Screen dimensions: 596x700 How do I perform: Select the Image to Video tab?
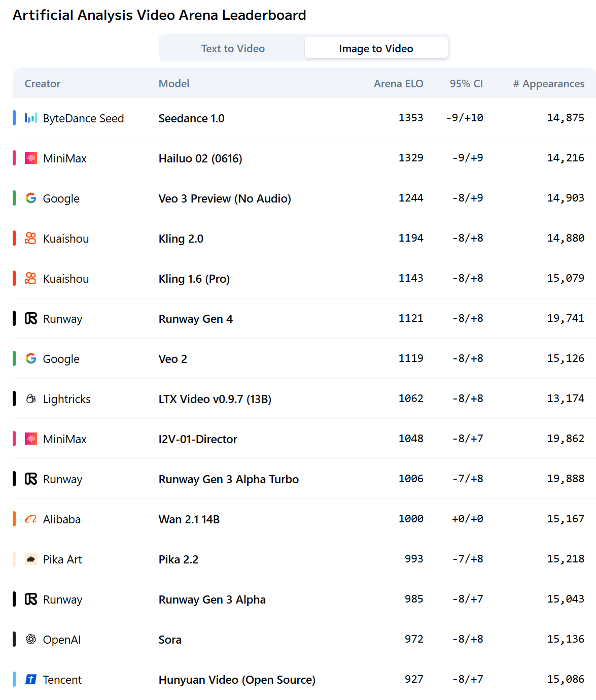[x=376, y=48]
